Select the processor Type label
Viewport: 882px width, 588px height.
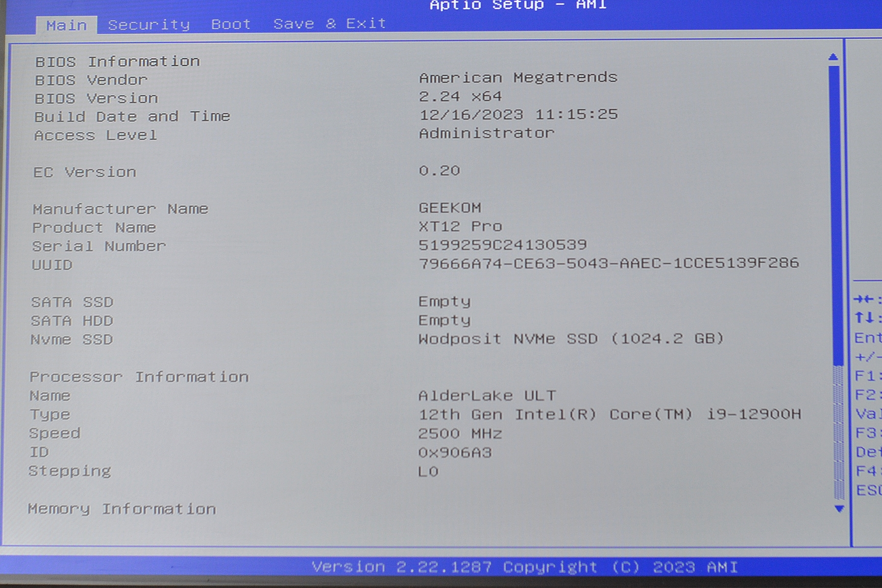49,415
